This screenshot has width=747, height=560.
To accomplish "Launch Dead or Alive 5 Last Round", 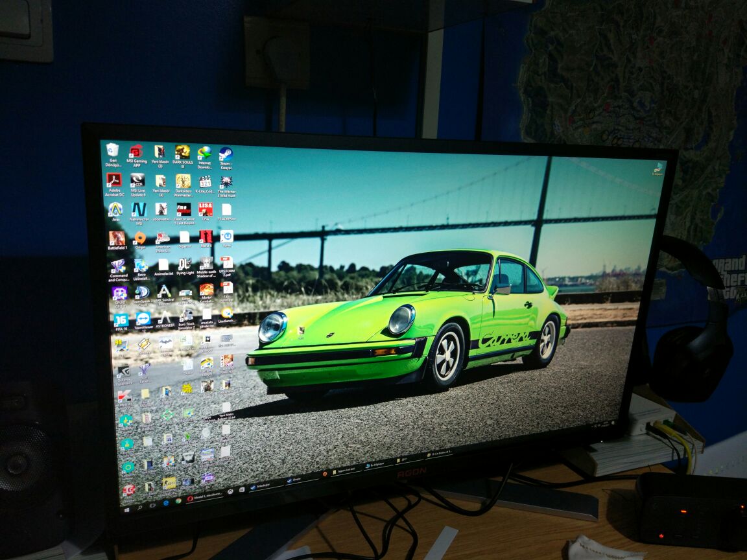I will tap(184, 214).
